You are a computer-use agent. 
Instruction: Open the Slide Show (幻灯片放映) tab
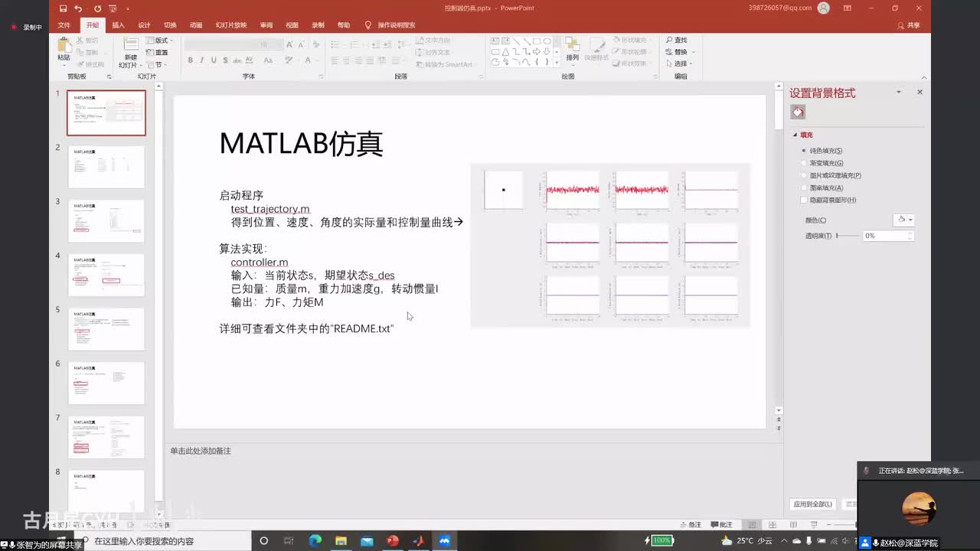pyautogui.click(x=231, y=25)
